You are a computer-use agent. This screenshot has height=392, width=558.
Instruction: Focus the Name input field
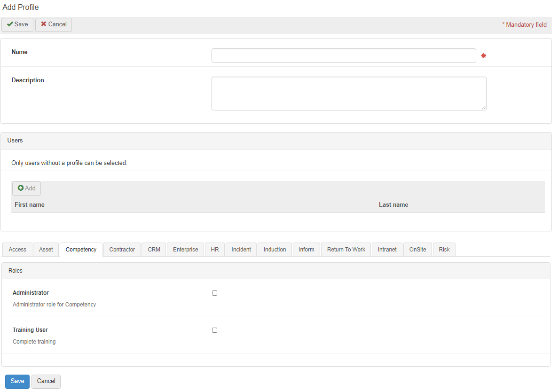click(344, 55)
